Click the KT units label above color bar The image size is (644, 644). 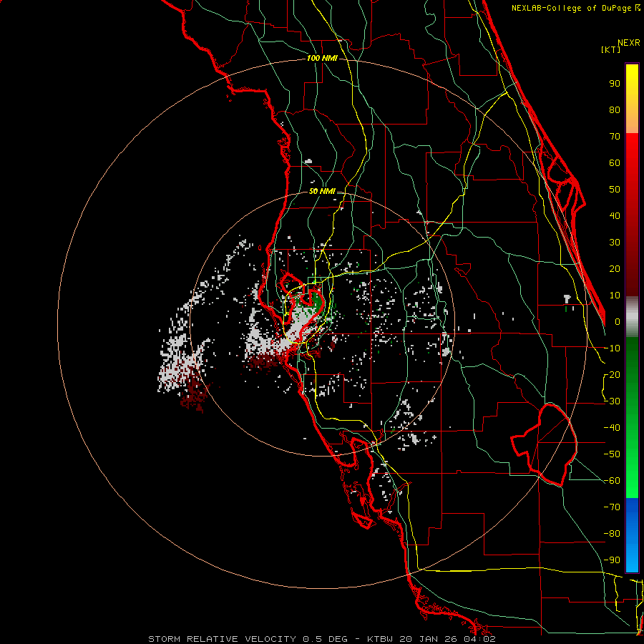pos(611,49)
